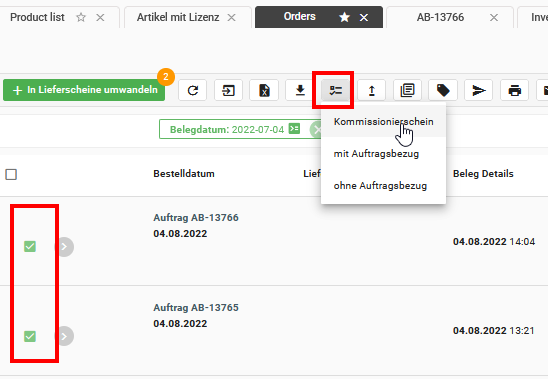Click the upload arrow toolbar icon
Image resolution: width=548 pixels, height=379 pixels.
pyautogui.click(x=372, y=91)
